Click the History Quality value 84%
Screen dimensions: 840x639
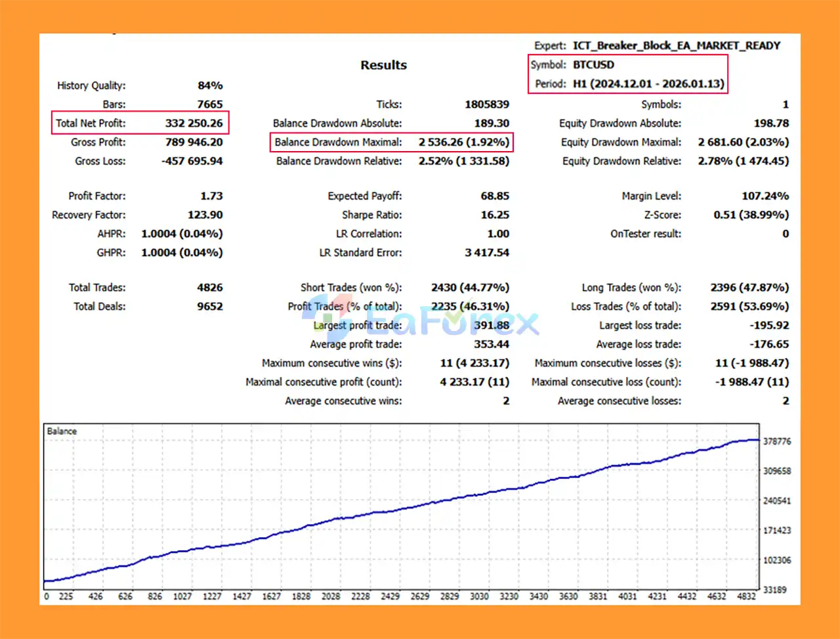(x=210, y=85)
